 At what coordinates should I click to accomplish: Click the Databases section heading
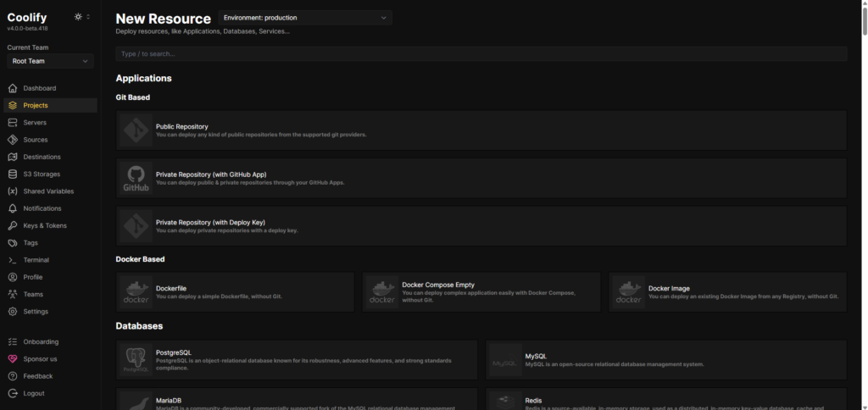(x=140, y=326)
